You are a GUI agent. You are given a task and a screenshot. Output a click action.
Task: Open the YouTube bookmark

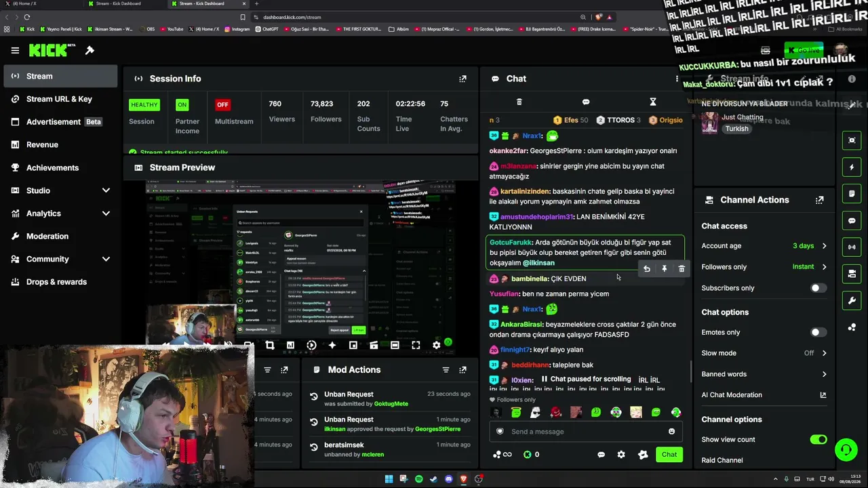pos(172,29)
